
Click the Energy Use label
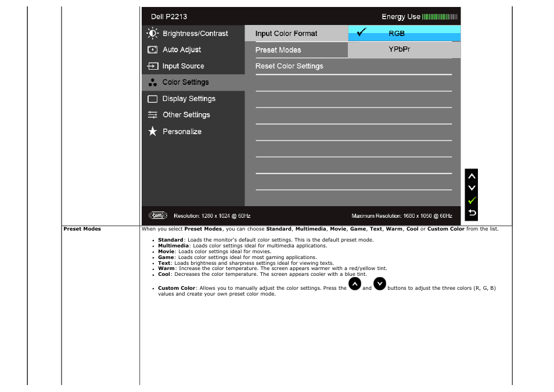[x=401, y=17]
